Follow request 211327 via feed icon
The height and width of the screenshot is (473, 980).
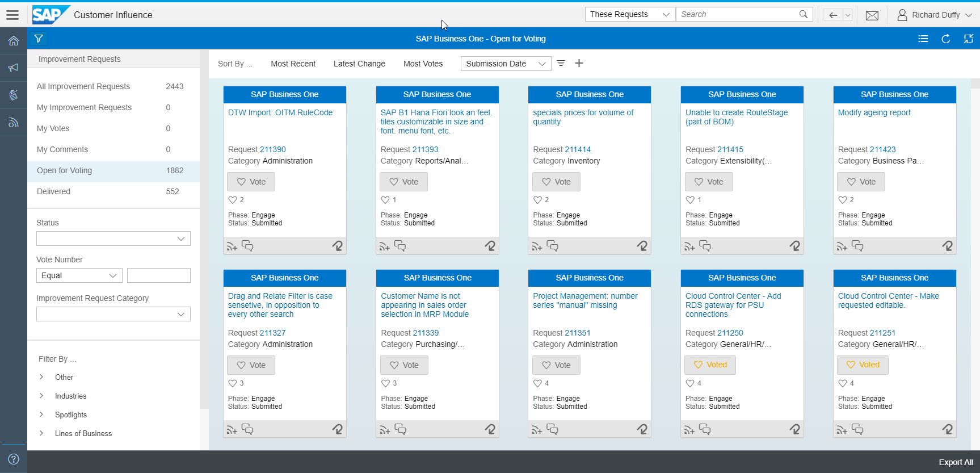click(x=232, y=429)
